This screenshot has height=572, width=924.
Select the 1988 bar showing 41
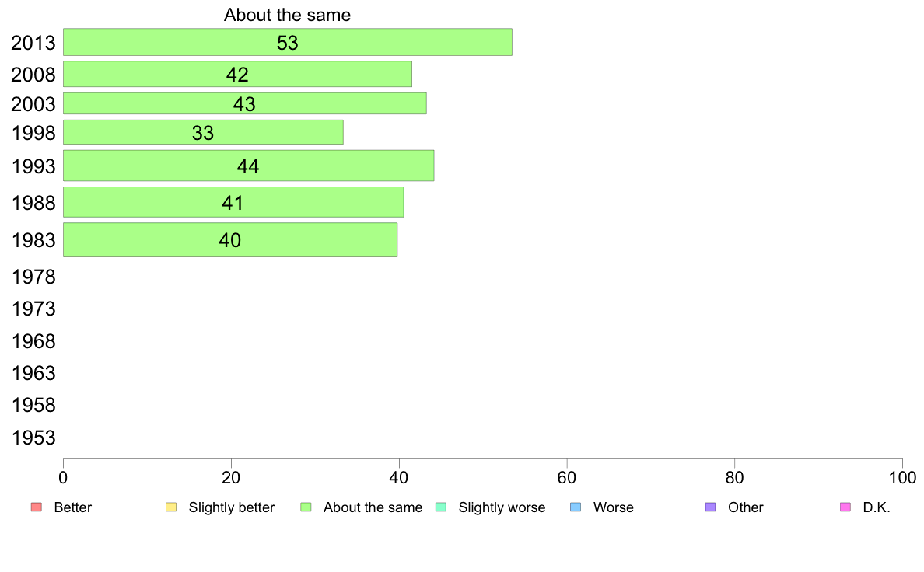click(x=233, y=203)
